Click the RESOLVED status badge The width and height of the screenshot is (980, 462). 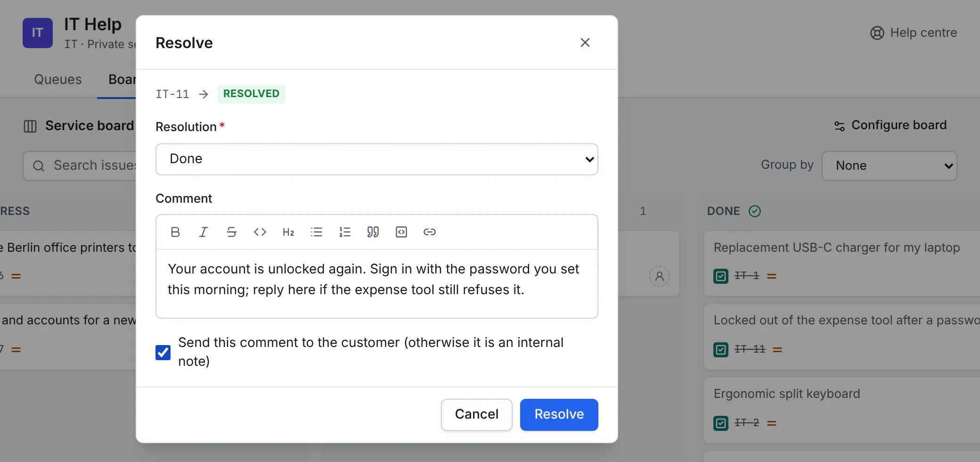pos(252,94)
